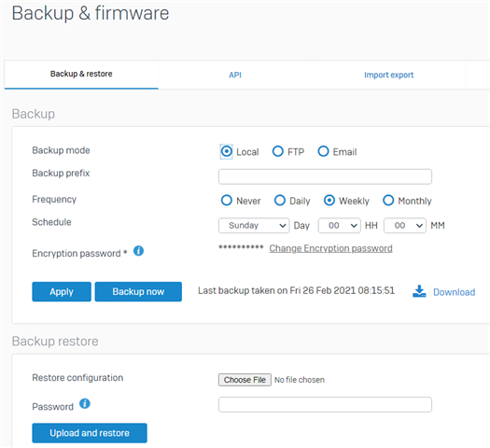The height and width of the screenshot is (448, 490).
Task: Click the Apply button
Action: click(x=62, y=292)
